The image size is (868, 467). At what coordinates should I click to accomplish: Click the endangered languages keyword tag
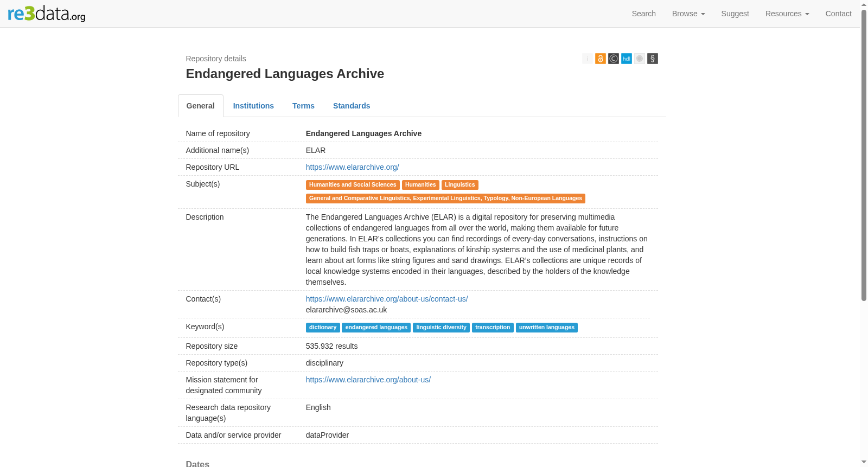(x=376, y=328)
